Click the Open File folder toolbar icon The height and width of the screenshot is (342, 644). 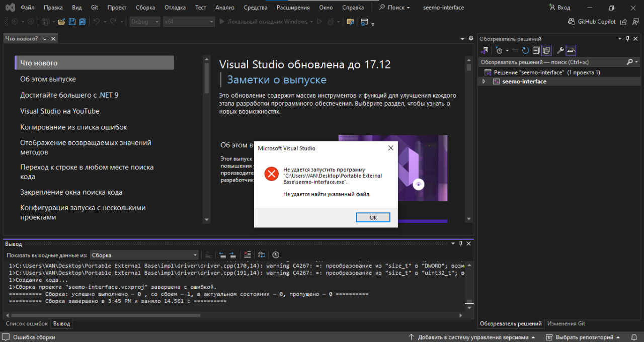pos(62,22)
